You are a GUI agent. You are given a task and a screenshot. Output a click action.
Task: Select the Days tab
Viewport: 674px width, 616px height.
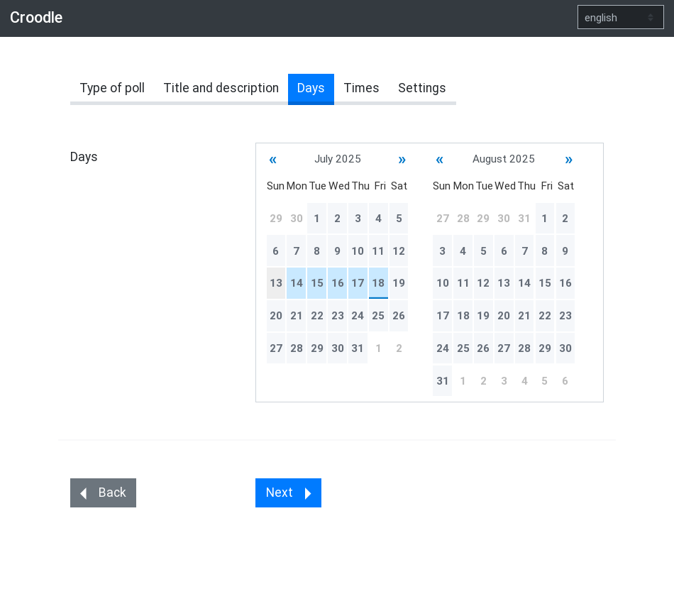click(311, 89)
